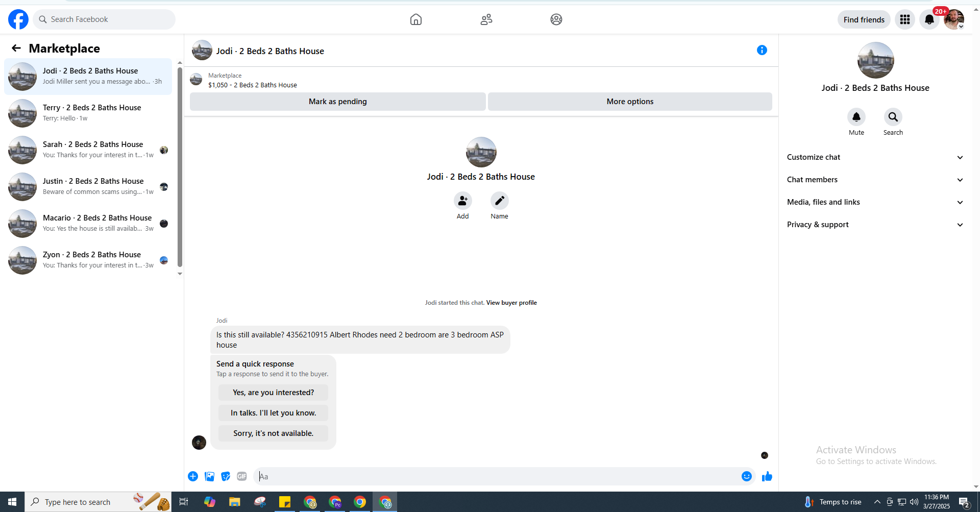This screenshot has width=980, height=512.
Task: Click the Search Facebook field
Action: [104, 19]
